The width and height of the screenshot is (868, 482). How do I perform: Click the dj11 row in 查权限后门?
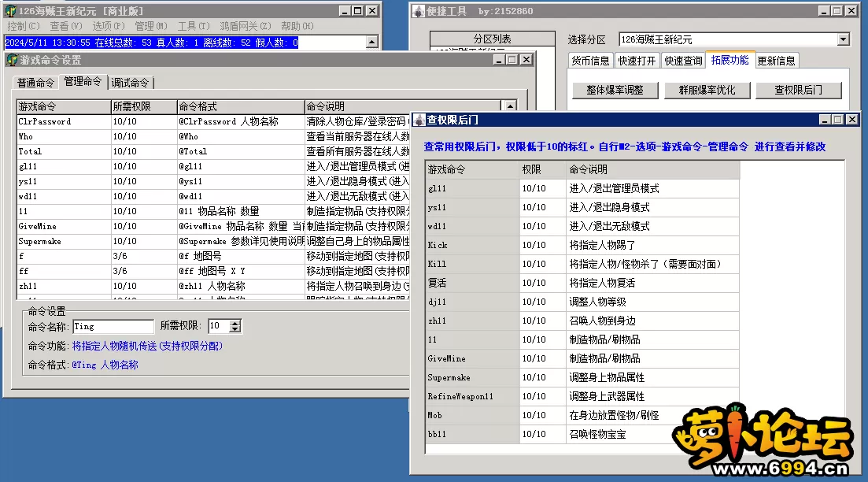[x=582, y=302]
